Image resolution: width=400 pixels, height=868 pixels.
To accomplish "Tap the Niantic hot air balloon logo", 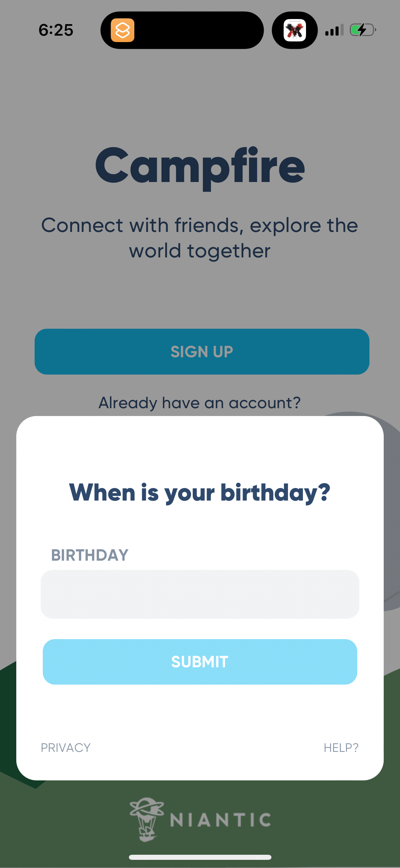I will tap(147, 819).
